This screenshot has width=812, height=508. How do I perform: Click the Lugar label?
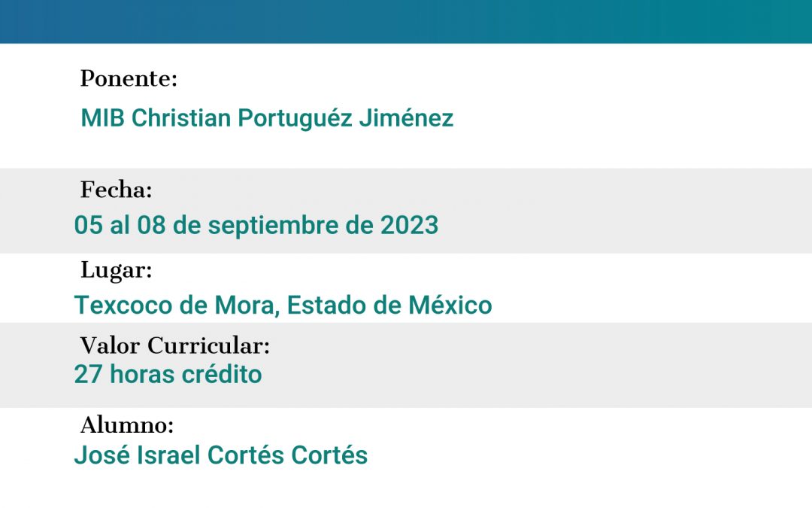tap(116, 270)
